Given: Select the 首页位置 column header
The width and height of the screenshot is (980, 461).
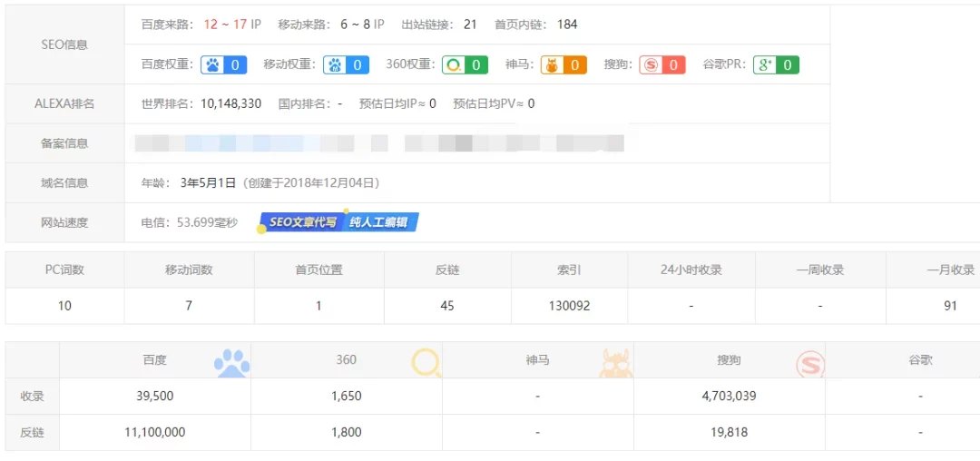Looking at the screenshot, I should tap(318, 270).
